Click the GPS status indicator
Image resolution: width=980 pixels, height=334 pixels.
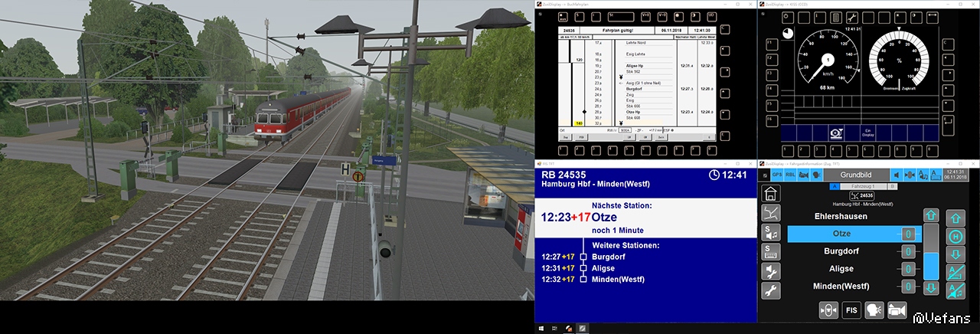(x=777, y=175)
